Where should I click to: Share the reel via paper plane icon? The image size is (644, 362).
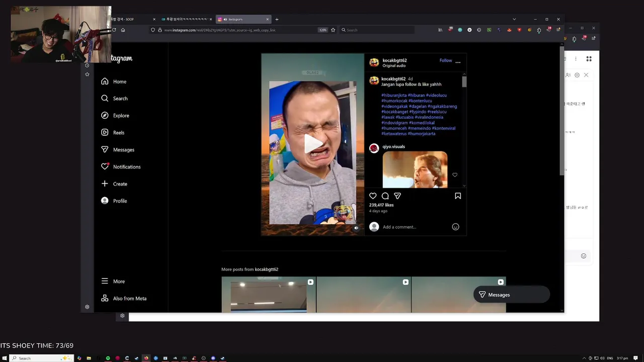397,196
